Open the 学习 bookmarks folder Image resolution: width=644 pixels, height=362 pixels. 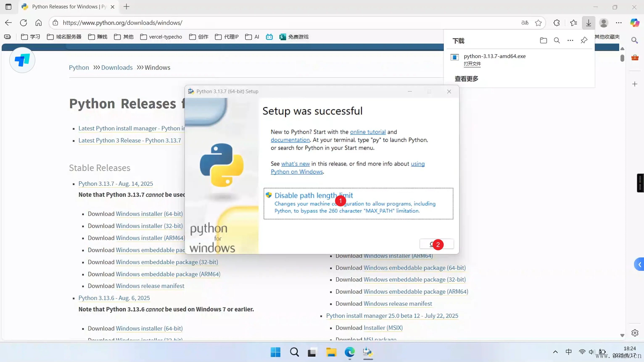pyautogui.click(x=30, y=37)
